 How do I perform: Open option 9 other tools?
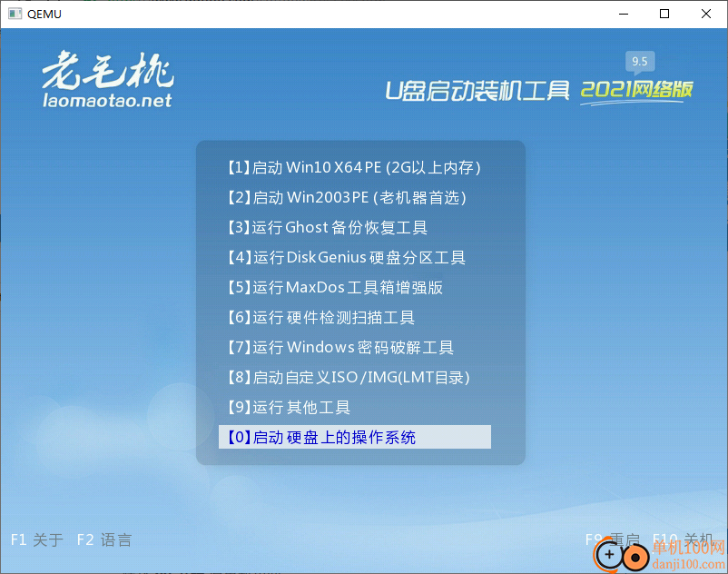point(289,407)
